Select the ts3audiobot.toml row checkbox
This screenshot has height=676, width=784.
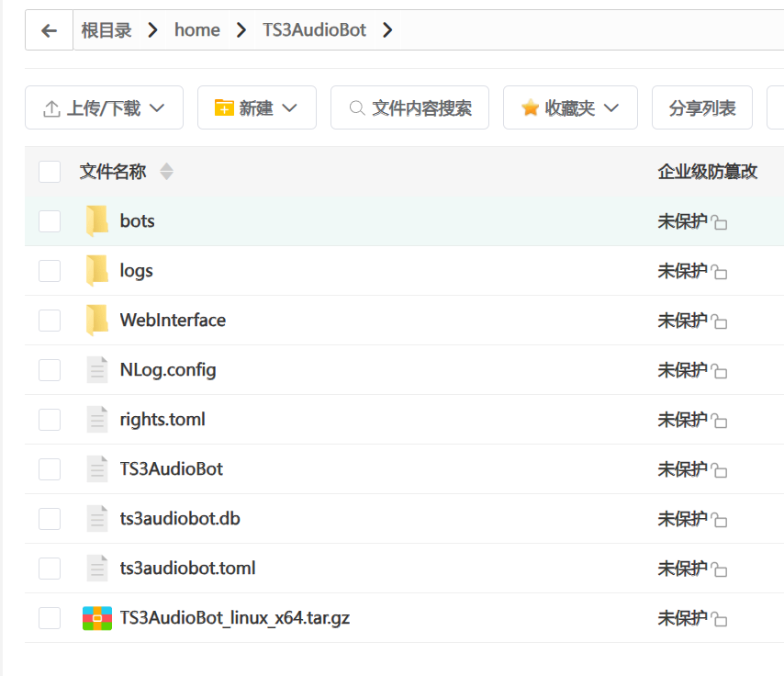(x=50, y=569)
